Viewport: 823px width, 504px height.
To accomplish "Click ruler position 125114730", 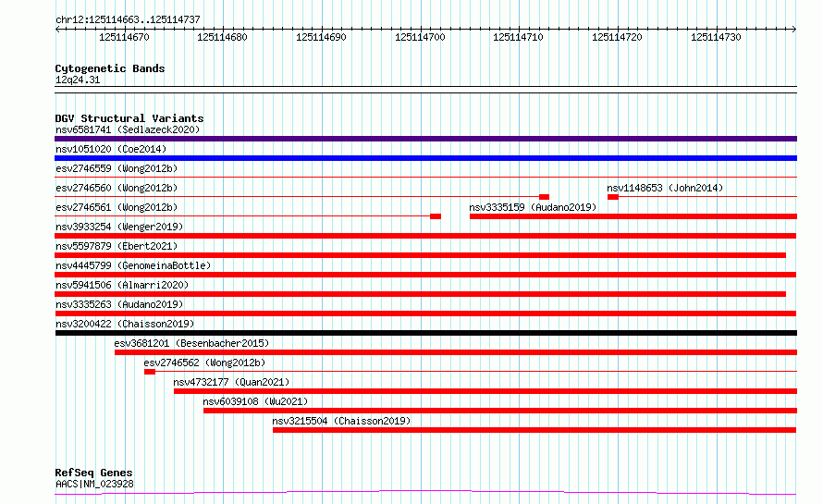I will 716,37.
